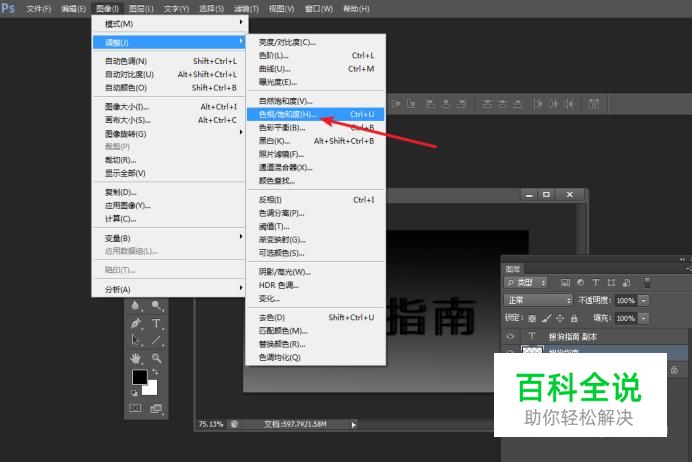The height and width of the screenshot is (462, 692).
Task: Choose 反相(I) menu item
Action: (x=316, y=200)
